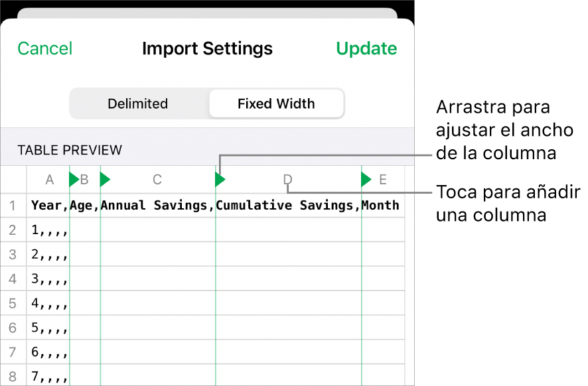Tap the draggable green width handle near column E

click(364, 179)
